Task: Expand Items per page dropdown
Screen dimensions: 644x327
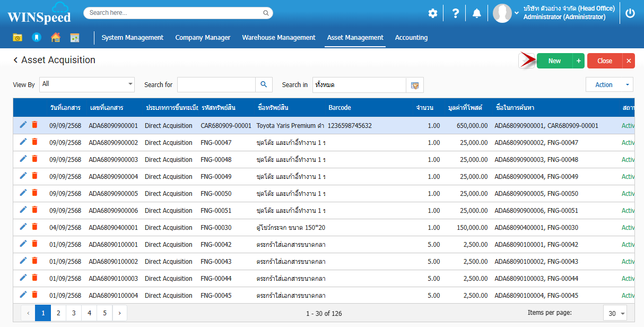Action: point(615,313)
